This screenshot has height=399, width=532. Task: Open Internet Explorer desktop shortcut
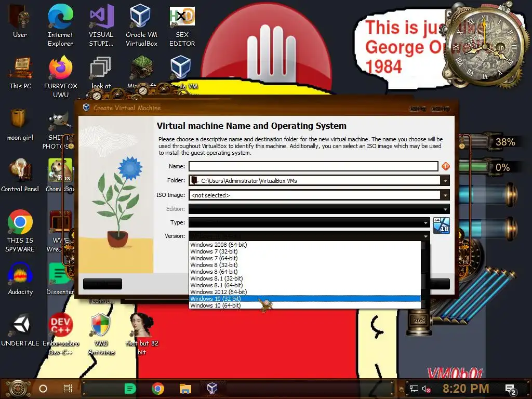pos(60,25)
